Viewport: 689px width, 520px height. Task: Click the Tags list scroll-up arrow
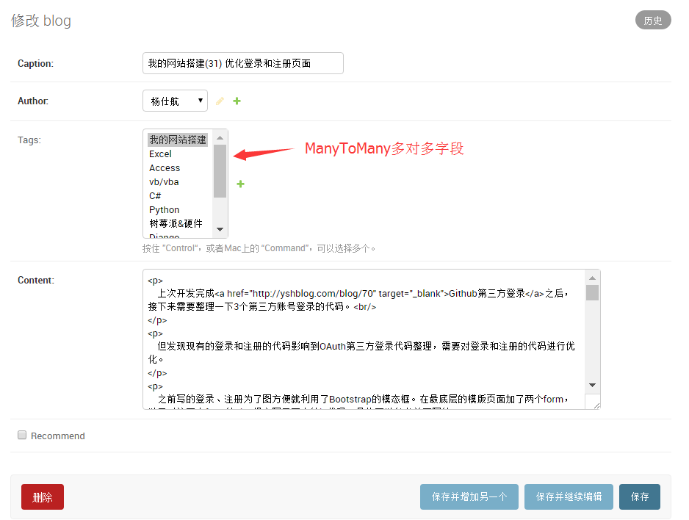click(220, 138)
